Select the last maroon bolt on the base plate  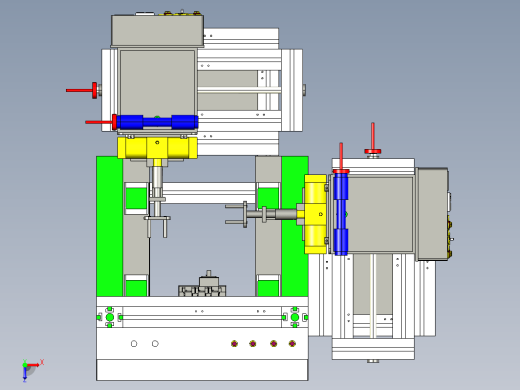pyautogui.click(x=292, y=344)
